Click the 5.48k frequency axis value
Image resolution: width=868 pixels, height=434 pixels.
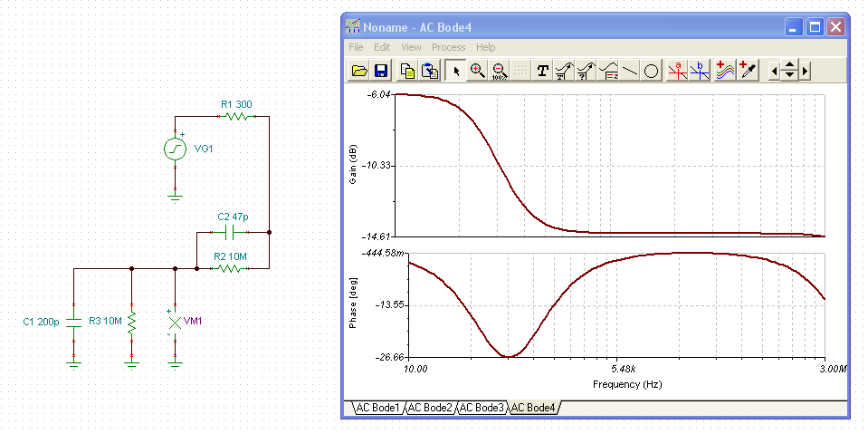[625, 369]
